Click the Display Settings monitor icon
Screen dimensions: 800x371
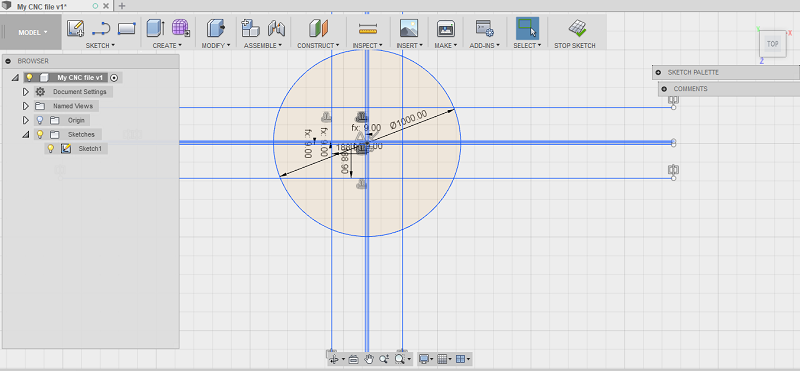click(x=423, y=359)
